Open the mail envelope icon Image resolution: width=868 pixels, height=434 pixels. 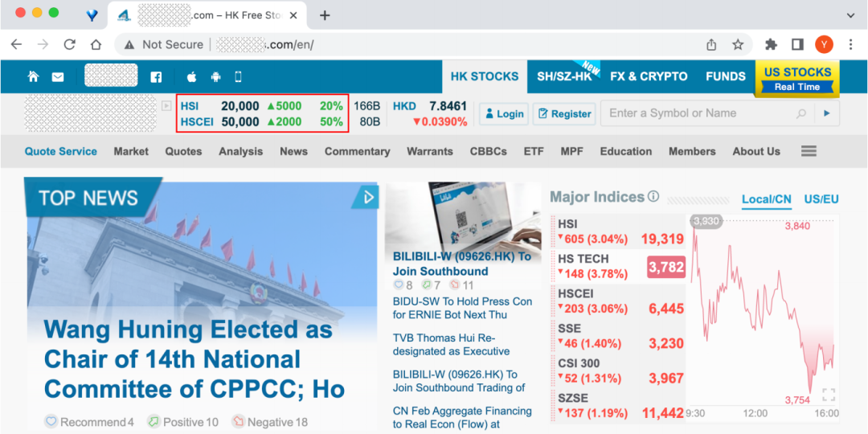coord(58,77)
